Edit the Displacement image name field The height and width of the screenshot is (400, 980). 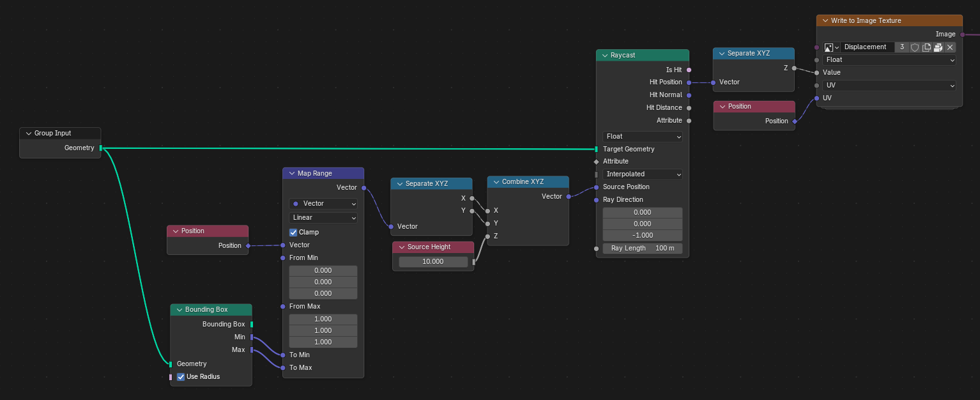867,47
